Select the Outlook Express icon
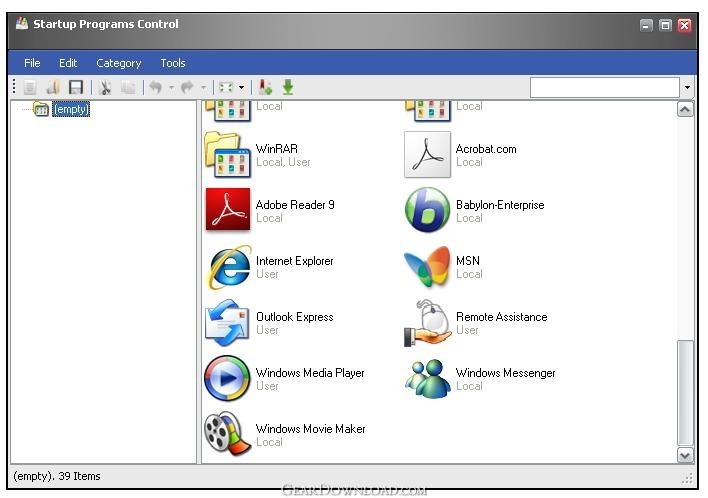This screenshot has width=708, height=498. click(x=227, y=322)
